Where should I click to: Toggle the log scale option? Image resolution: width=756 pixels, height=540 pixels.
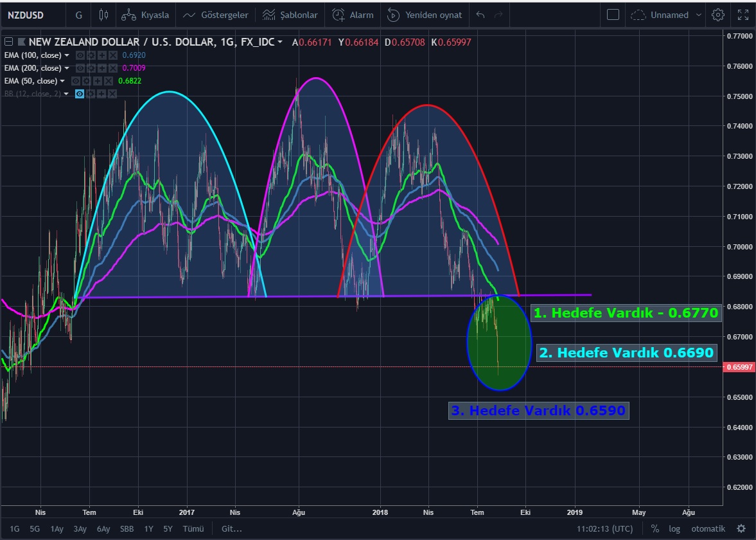(x=674, y=528)
